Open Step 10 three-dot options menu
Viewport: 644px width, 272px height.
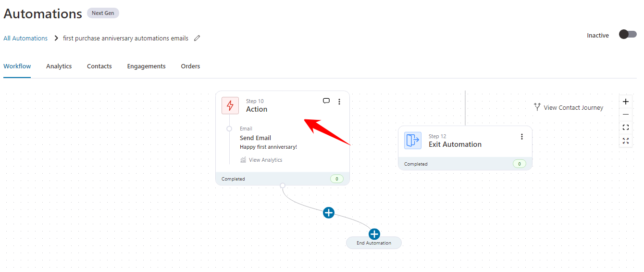339,102
